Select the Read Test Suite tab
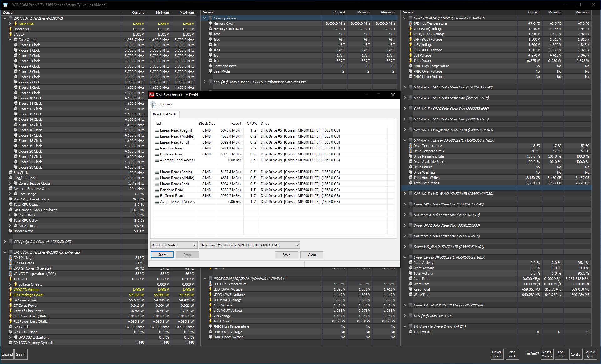The image size is (601, 364). click(165, 114)
